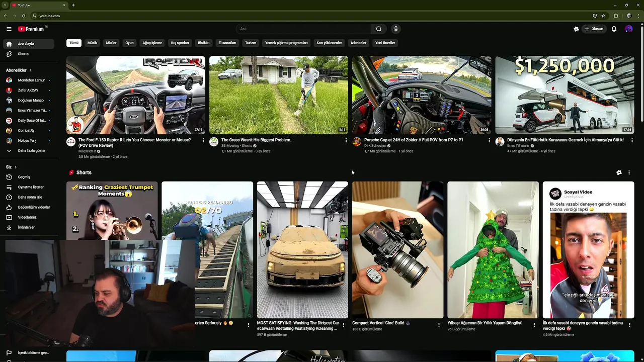Open Shorts in the sidebar
Viewport: 644px width, 362px height.
(28, 54)
